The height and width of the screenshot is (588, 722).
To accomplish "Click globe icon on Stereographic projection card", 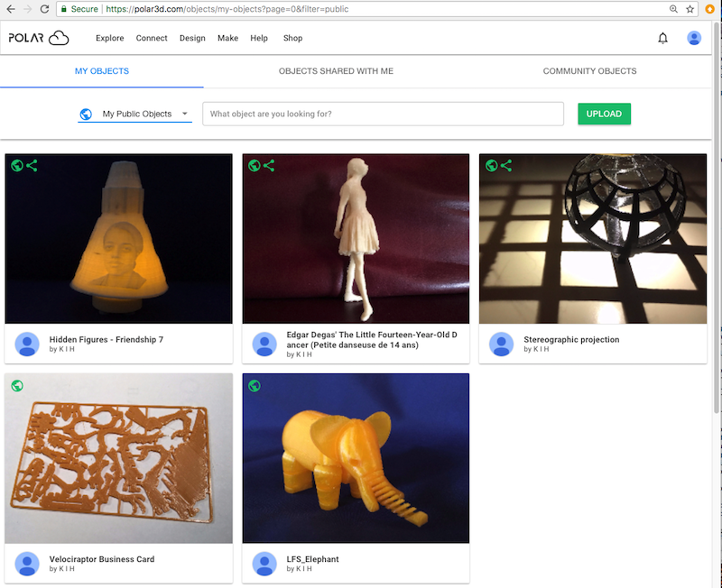I will click(x=491, y=165).
